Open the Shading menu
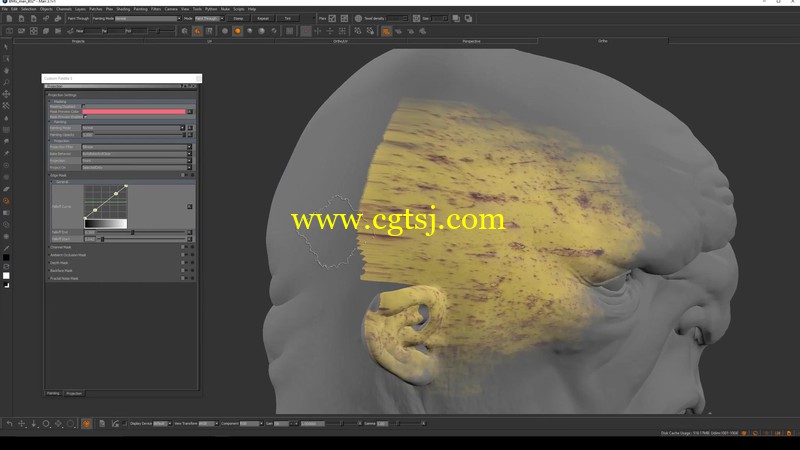800x450 pixels. point(123,9)
